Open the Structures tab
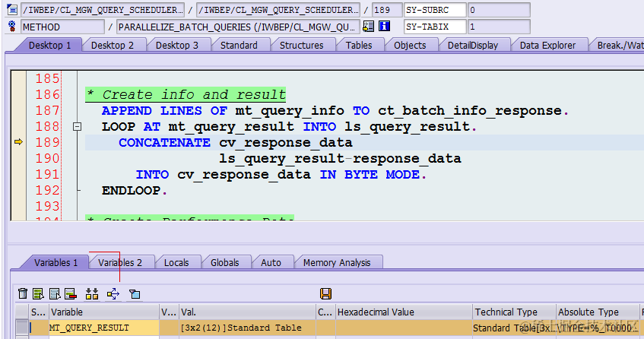The height and width of the screenshot is (339, 644). coord(301,45)
